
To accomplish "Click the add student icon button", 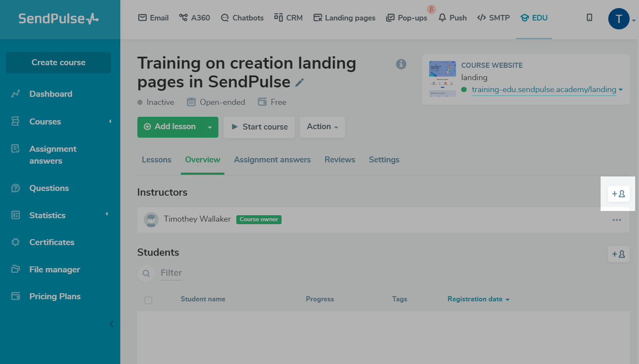I will click(619, 254).
